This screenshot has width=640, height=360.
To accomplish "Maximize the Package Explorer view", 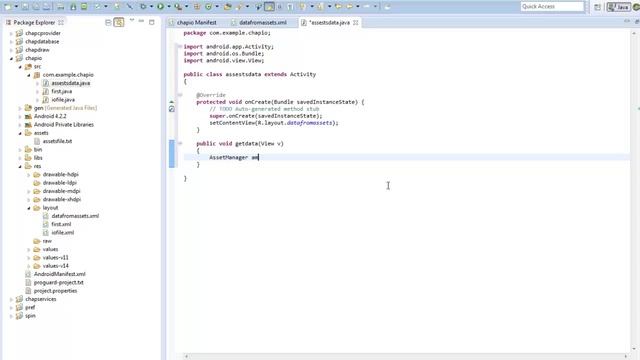I will 151,22.
